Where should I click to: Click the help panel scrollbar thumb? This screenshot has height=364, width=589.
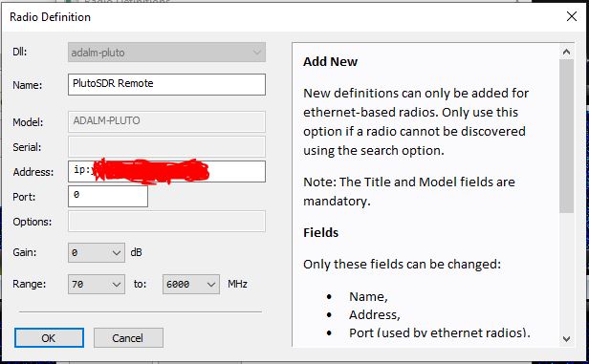click(566, 137)
